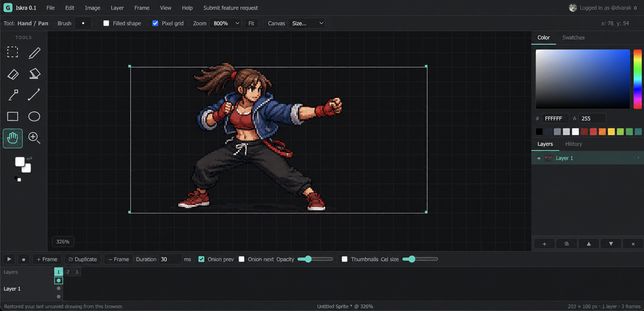This screenshot has width=644, height=311.
Task: Select the Marquee selection tool
Action: [13, 52]
